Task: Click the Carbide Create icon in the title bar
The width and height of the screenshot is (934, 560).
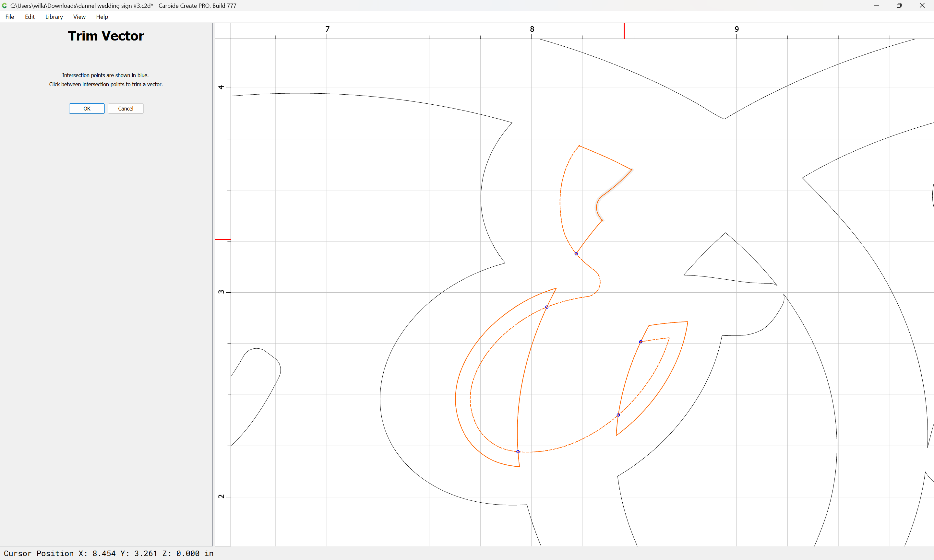Action: (x=5, y=5)
